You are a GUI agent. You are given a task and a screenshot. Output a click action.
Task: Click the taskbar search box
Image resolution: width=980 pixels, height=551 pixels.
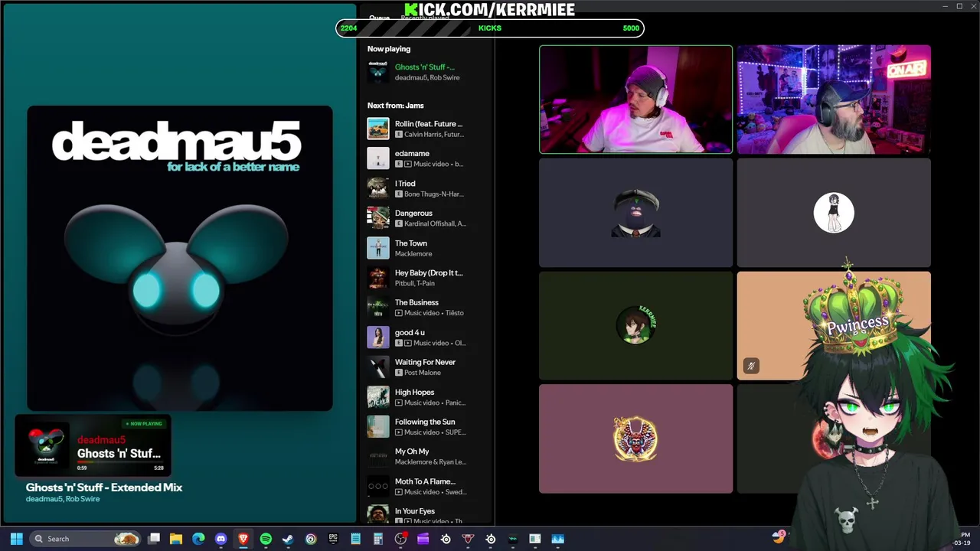(x=86, y=539)
